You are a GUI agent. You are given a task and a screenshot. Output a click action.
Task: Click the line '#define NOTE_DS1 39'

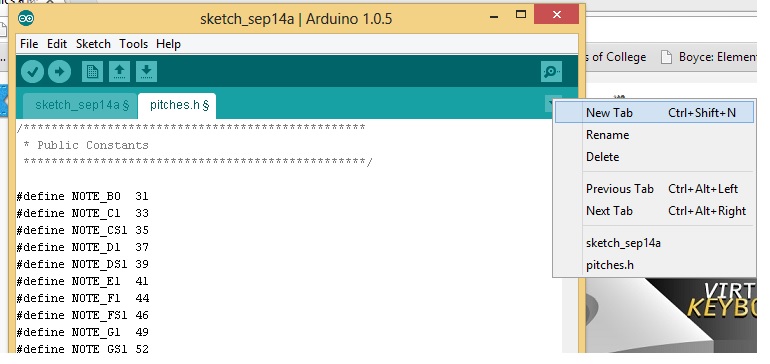click(x=82, y=264)
